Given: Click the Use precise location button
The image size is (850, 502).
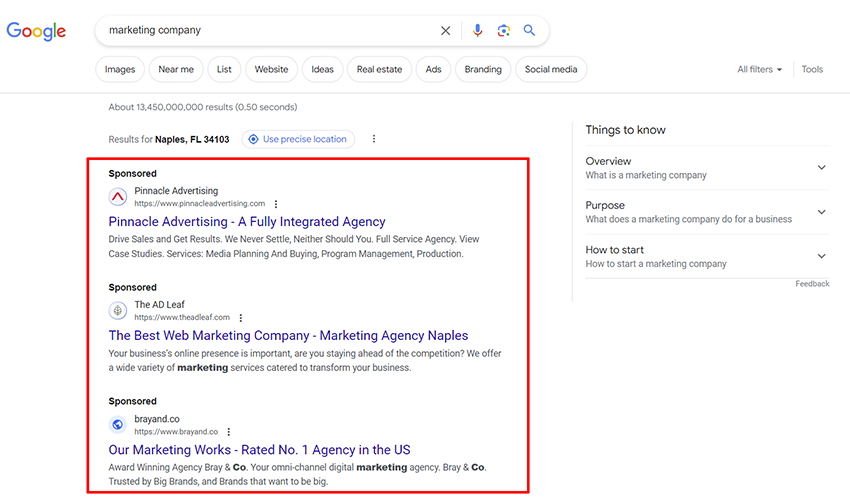Looking at the screenshot, I should coord(298,139).
